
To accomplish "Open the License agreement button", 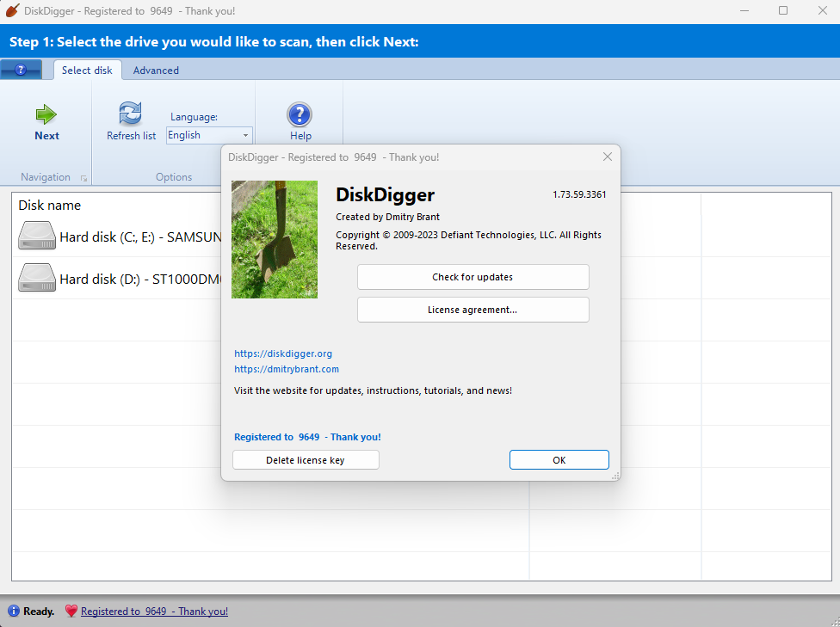I will (473, 310).
